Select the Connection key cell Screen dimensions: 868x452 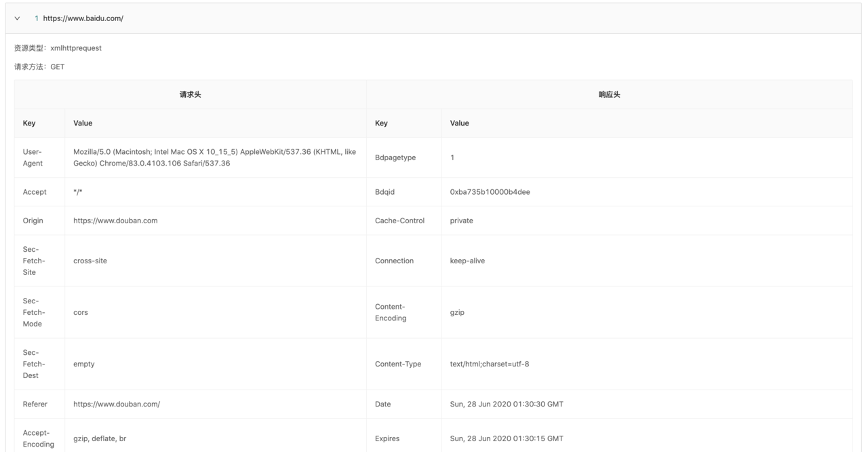pos(404,261)
